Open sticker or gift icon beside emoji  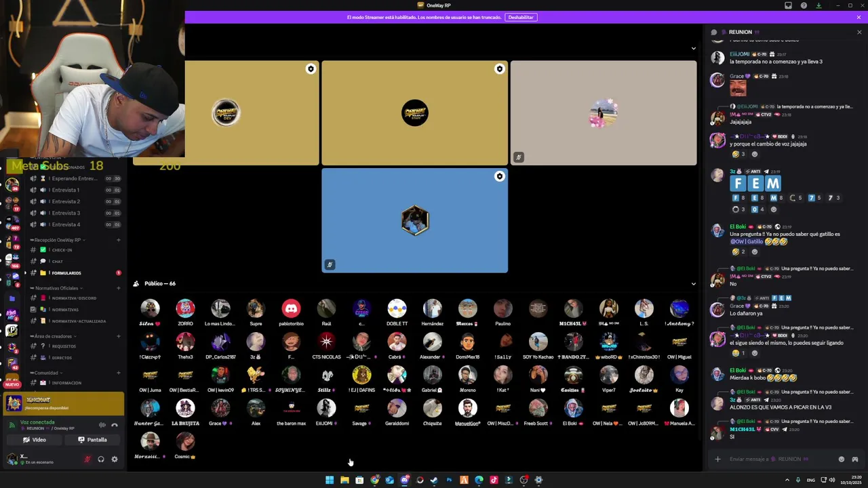pyautogui.click(x=855, y=460)
